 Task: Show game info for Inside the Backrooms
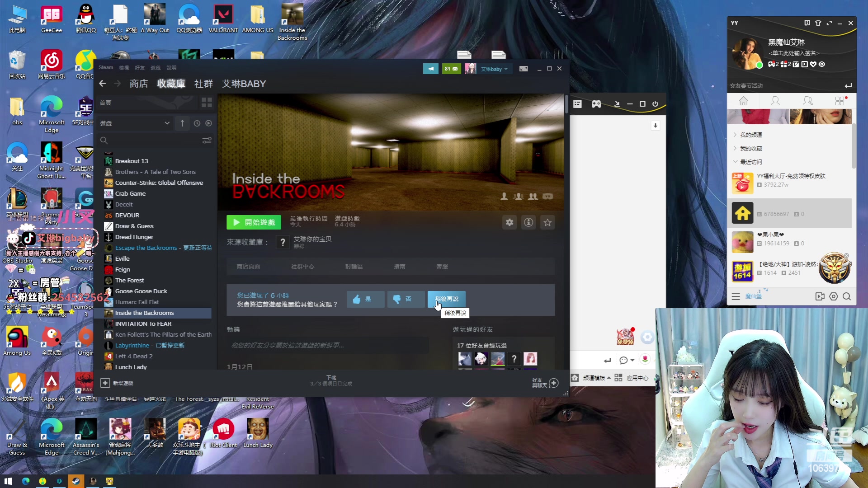click(x=528, y=222)
